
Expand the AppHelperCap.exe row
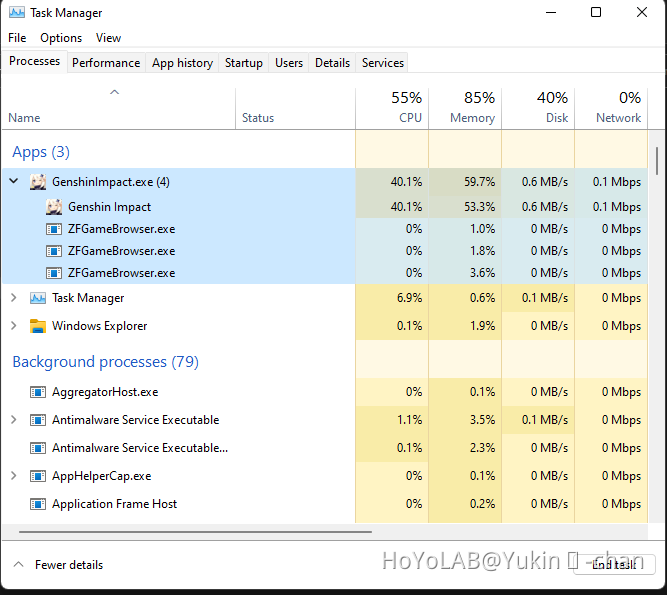(14, 475)
